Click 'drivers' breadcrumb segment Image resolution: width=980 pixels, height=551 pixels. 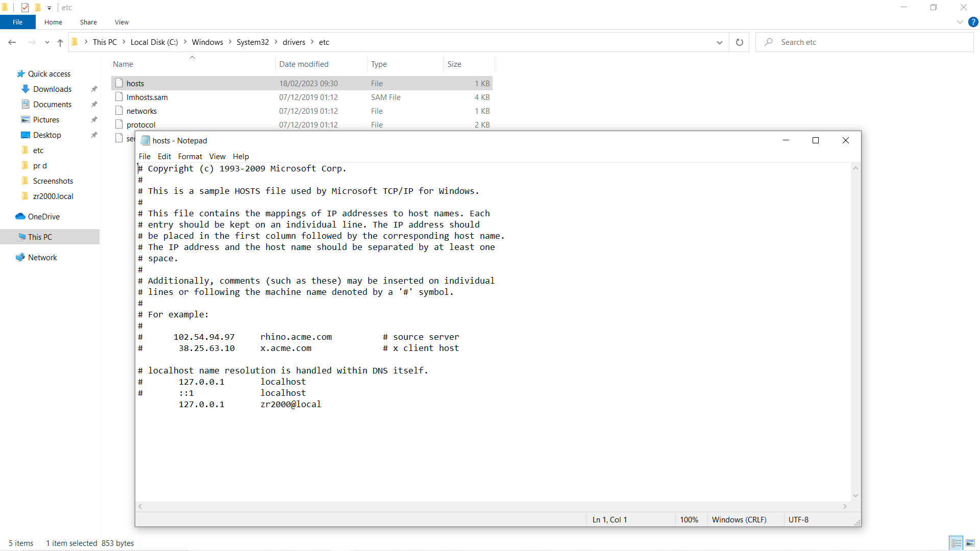pos(294,42)
